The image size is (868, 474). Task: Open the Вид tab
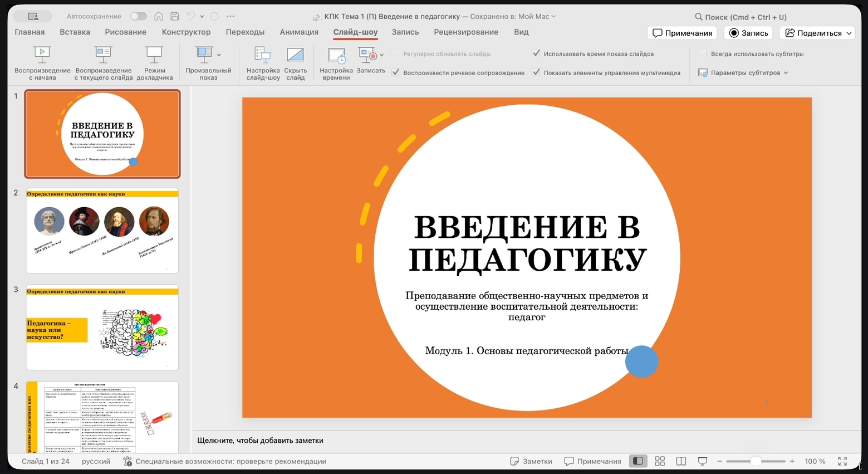(521, 32)
